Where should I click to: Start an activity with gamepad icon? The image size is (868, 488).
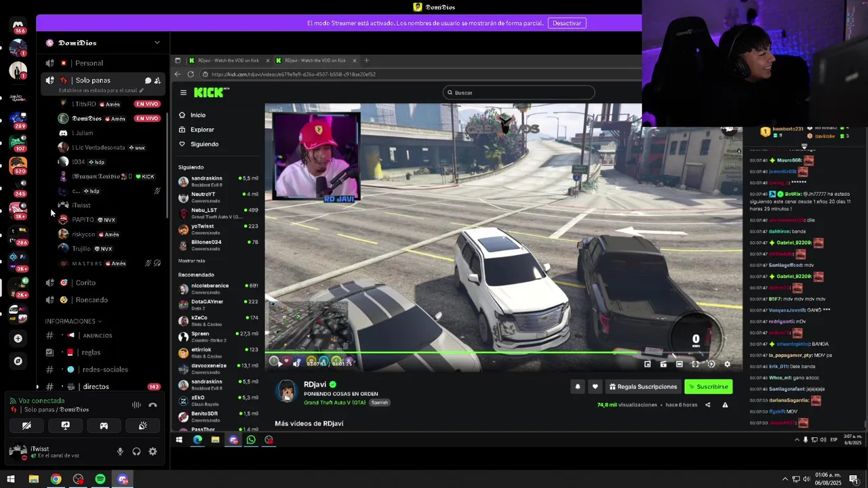pos(104,426)
